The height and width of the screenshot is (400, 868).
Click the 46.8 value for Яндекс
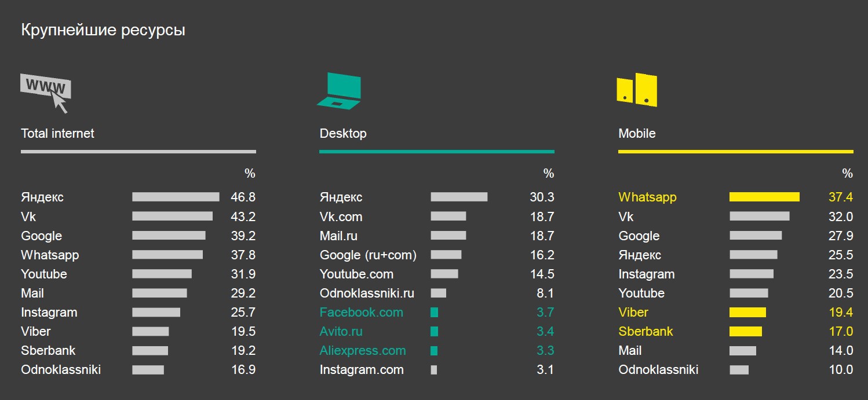tap(243, 197)
